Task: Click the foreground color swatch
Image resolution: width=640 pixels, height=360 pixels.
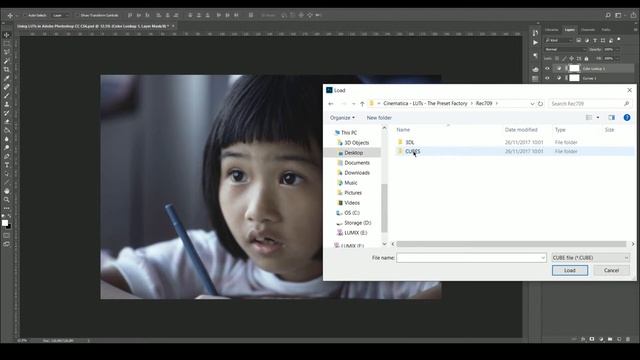Action: (x=4, y=223)
